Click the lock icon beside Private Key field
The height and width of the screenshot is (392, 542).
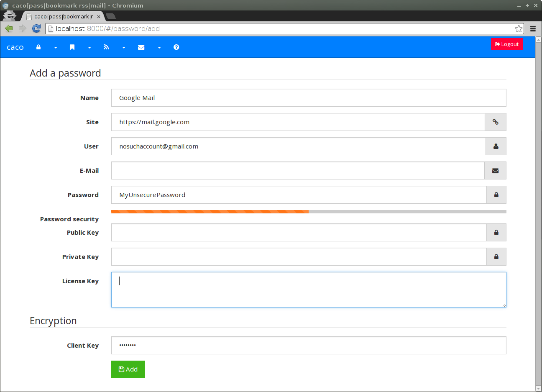[496, 256]
